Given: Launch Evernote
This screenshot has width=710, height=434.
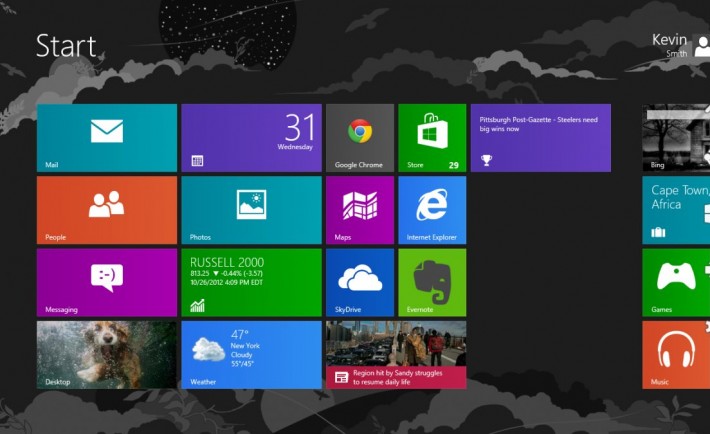Looking at the screenshot, I should click(432, 282).
